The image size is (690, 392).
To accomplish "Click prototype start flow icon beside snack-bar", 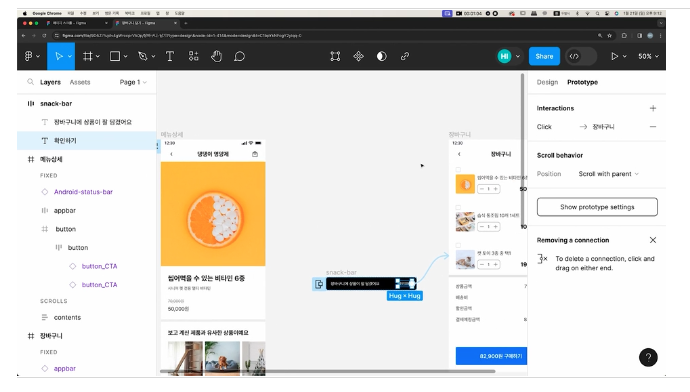I will tap(319, 284).
